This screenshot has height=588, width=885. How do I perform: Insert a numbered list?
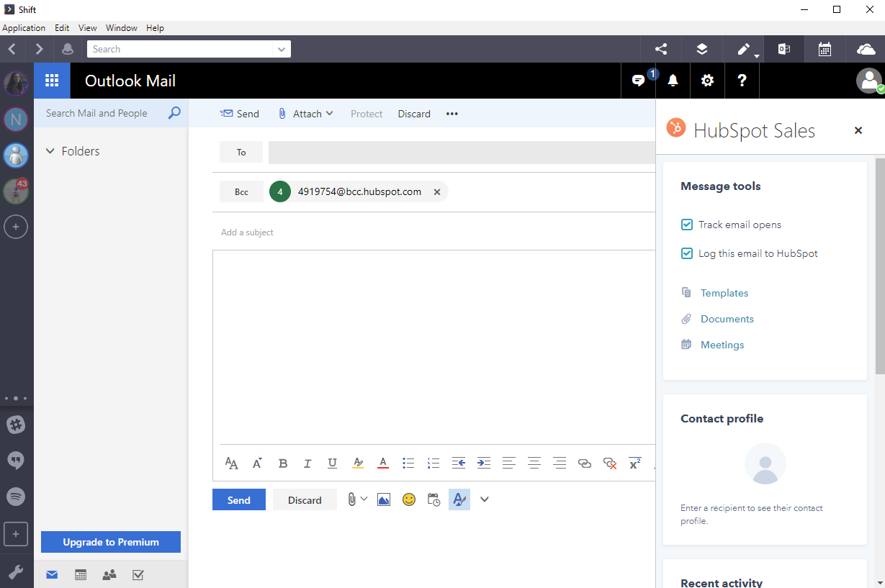pos(433,463)
